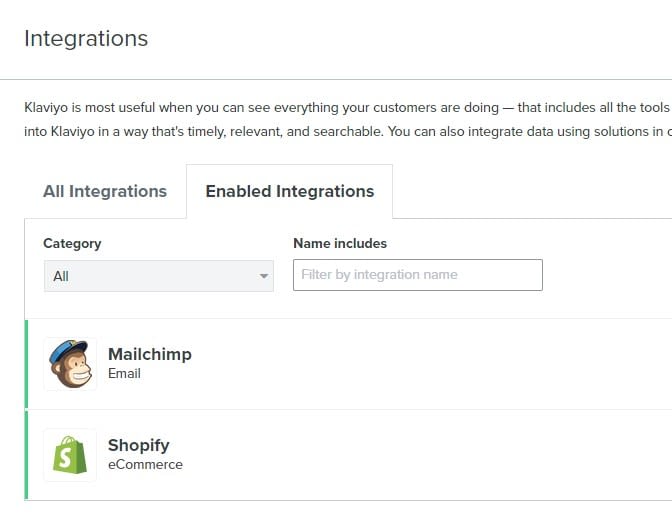672x526 pixels.
Task: Click green enabled indicator on Mailchimp row
Action: [x=26, y=364]
